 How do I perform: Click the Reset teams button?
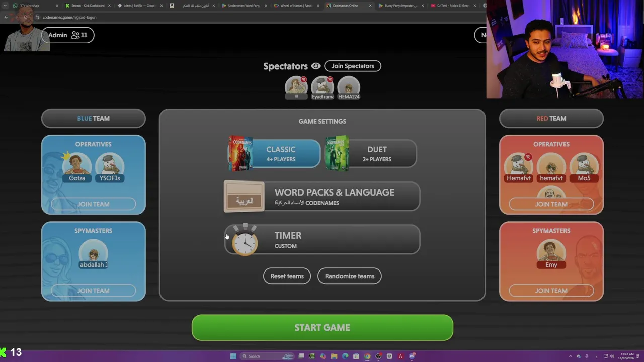287,276
